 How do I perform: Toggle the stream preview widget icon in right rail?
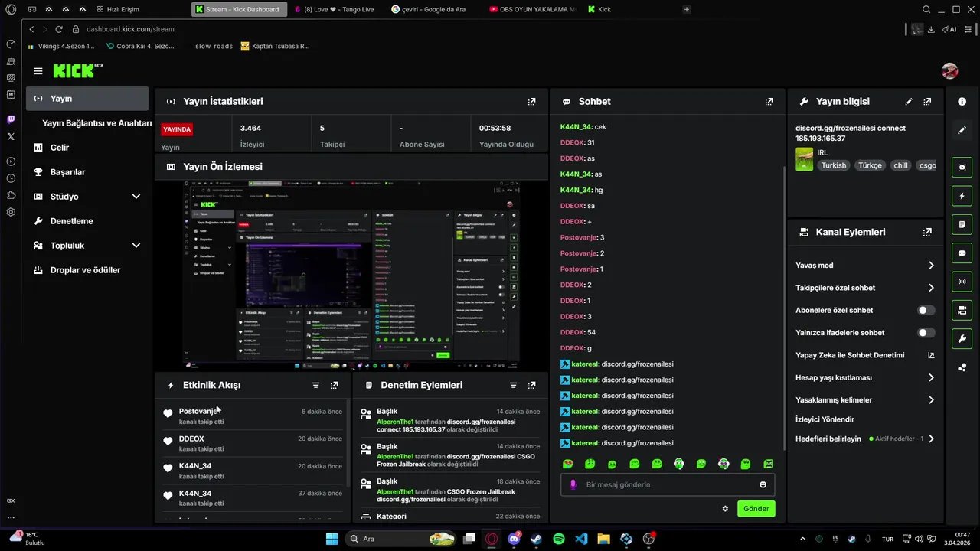pyautogui.click(x=962, y=168)
